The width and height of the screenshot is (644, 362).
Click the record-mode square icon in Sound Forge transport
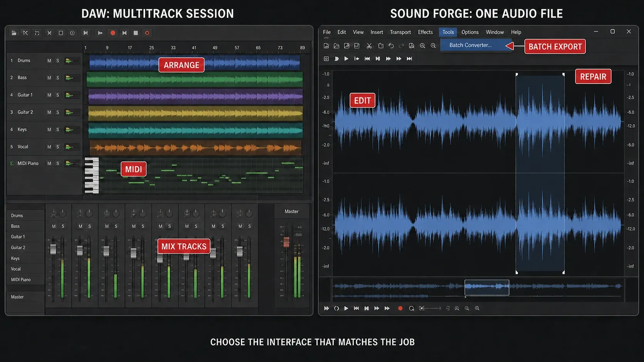326,59
